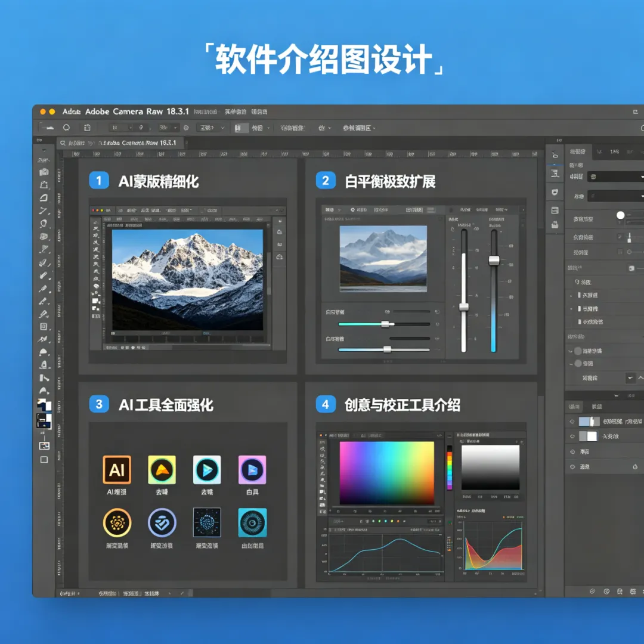Image resolution: width=644 pixels, height=644 pixels.
Task: Toggle the gray circle beside the lower expander chevron
Action: (578, 364)
